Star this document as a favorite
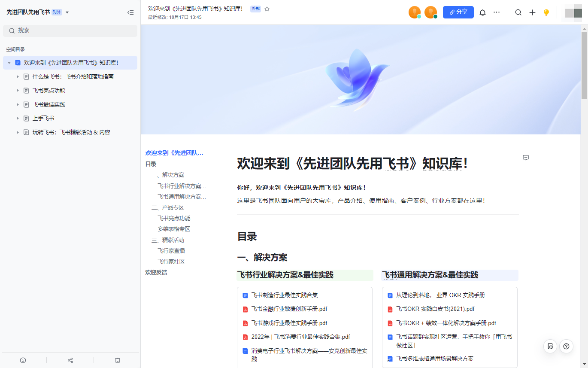The width and height of the screenshot is (588, 368). click(267, 9)
